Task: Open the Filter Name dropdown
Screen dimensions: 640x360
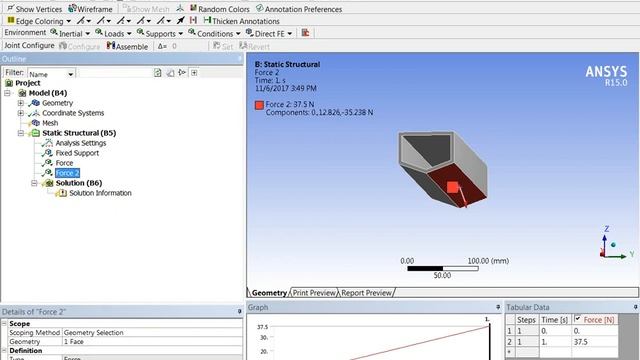Action: (x=51, y=74)
